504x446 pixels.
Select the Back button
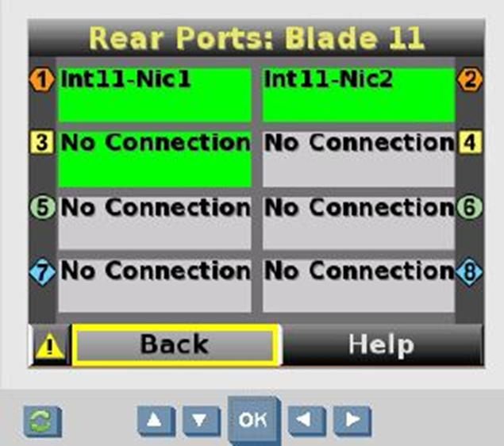click(x=175, y=344)
